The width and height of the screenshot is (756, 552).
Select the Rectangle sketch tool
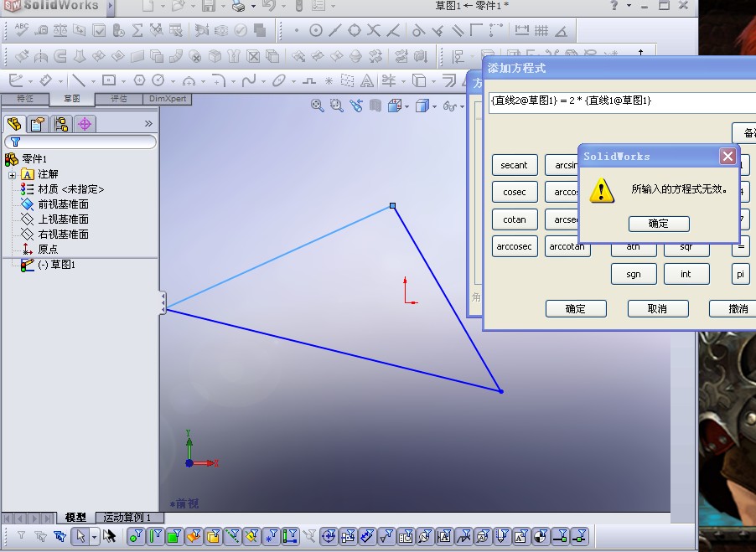109,80
